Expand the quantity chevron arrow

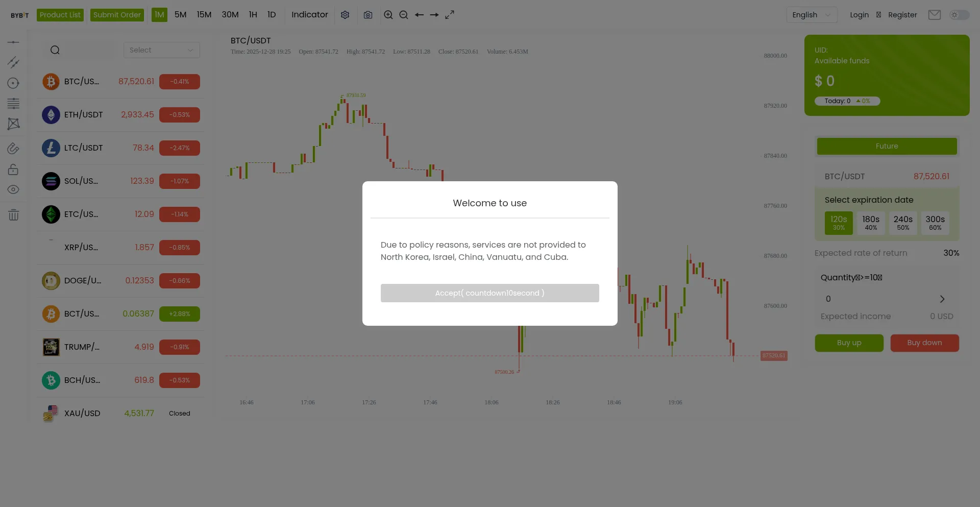[x=942, y=299]
